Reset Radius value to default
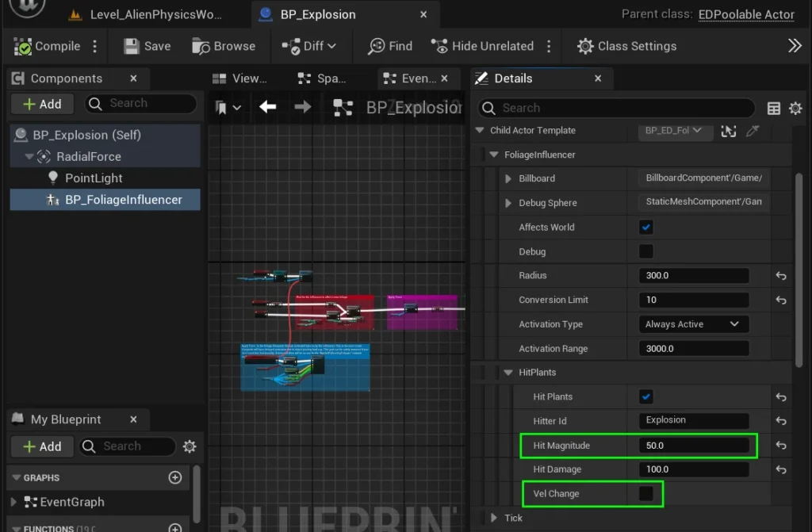The image size is (812, 532). pos(781,276)
